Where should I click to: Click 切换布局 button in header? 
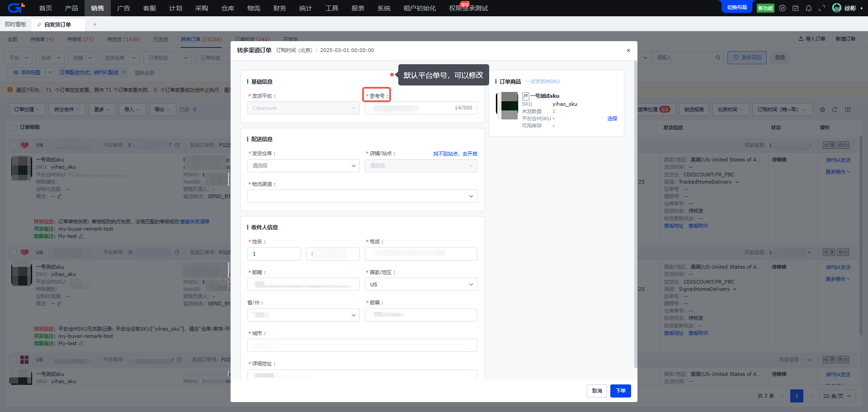click(x=737, y=7)
